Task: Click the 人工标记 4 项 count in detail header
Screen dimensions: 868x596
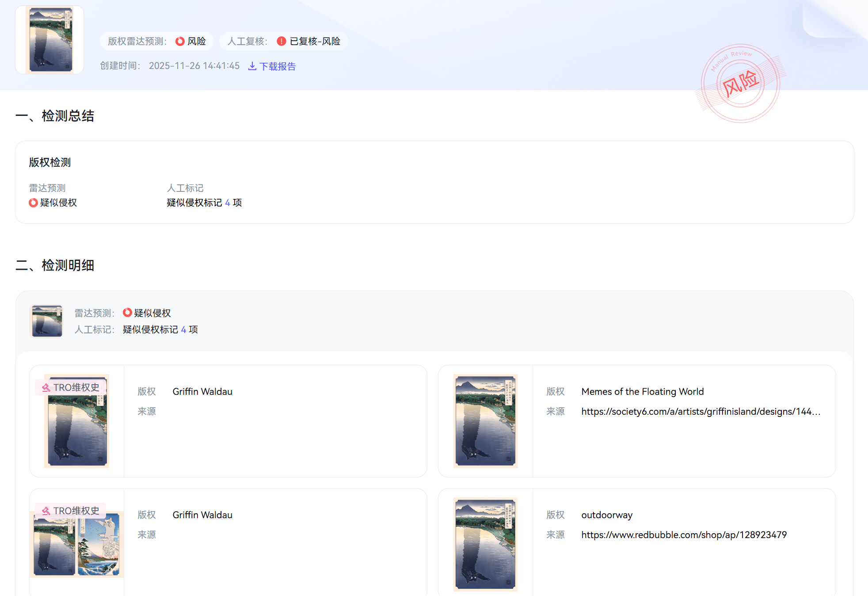Action: pos(183,329)
